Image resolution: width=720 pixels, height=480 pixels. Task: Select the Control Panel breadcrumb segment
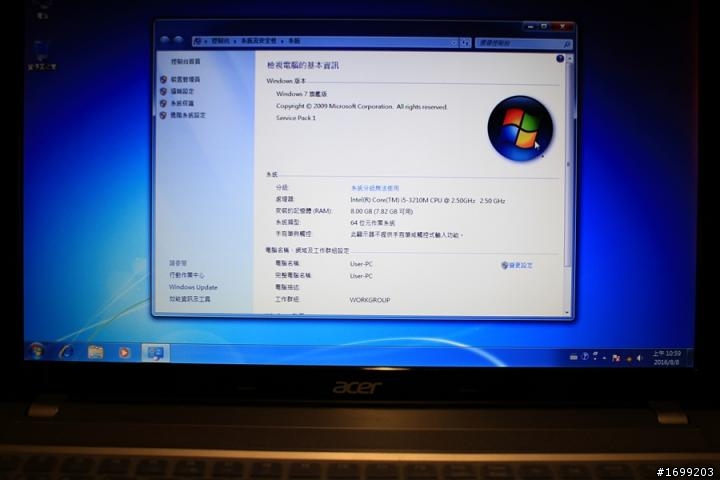[220, 41]
